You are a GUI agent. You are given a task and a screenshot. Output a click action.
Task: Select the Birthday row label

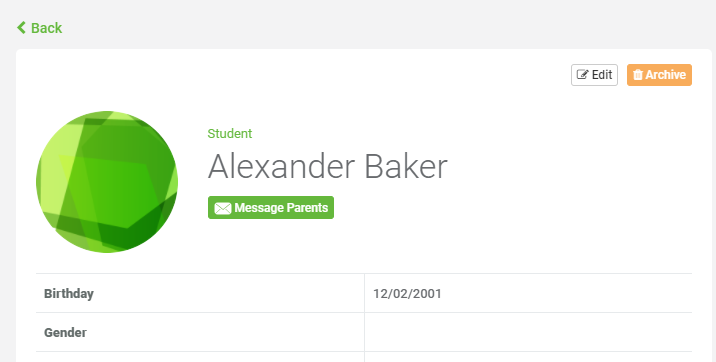pyautogui.click(x=69, y=294)
